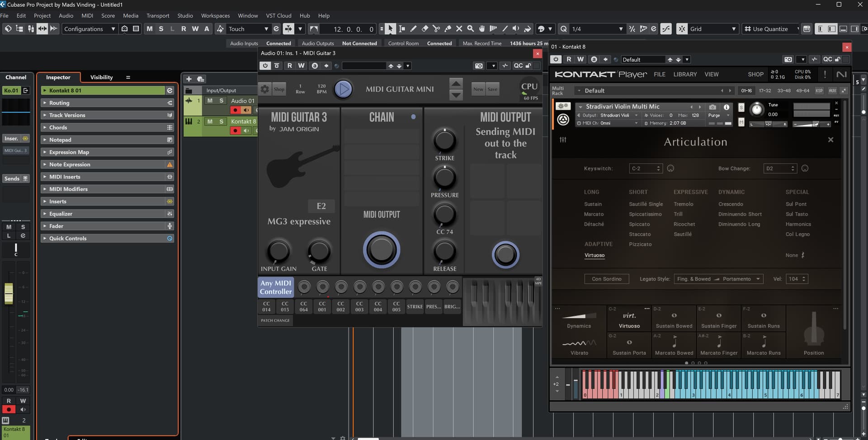
Task: Click the Kontakt snapshot camera icon
Action: [712, 107]
